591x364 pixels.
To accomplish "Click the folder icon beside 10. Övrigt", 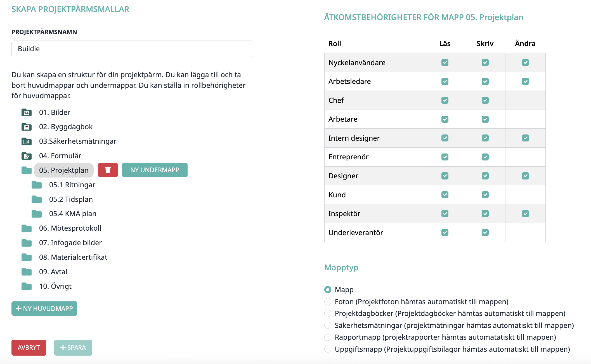I will [27, 286].
